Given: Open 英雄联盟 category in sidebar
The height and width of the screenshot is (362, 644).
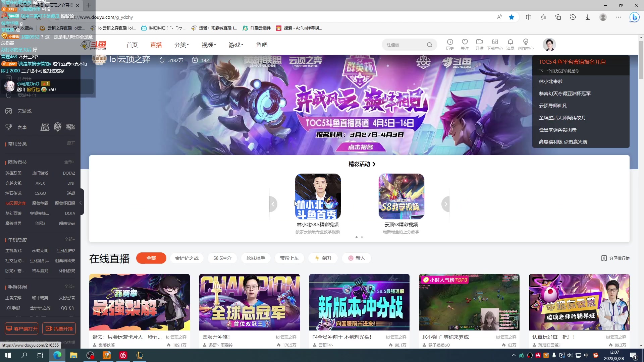Looking at the screenshot, I should coord(13,173).
